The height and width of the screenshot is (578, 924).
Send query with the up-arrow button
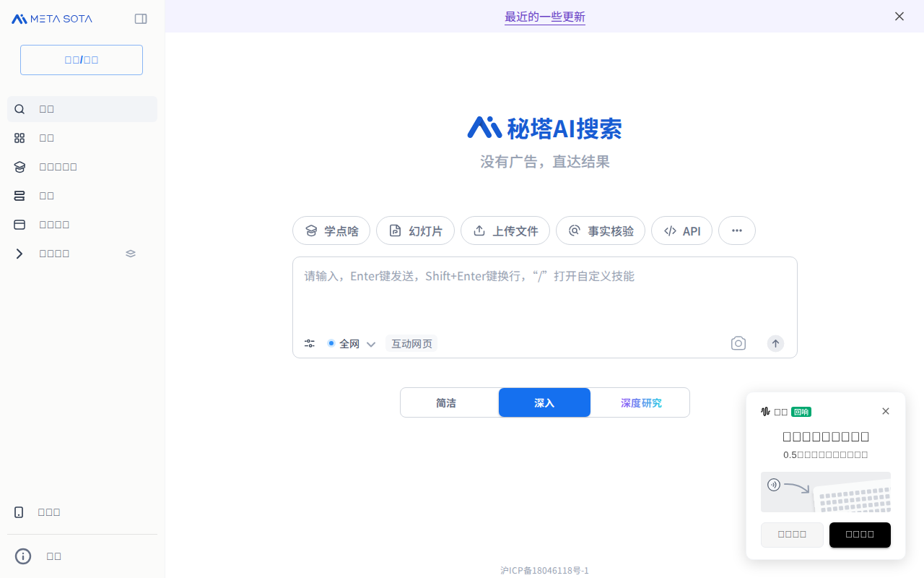click(775, 343)
